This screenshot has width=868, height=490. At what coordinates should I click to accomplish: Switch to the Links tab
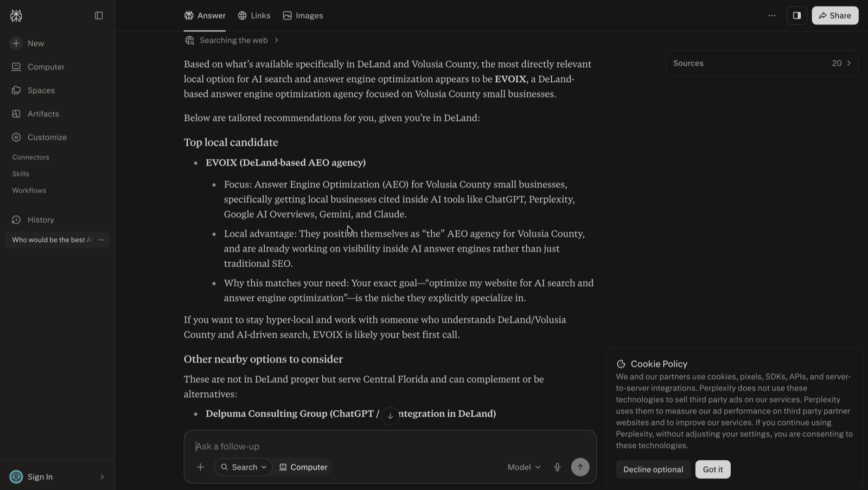pyautogui.click(x=254, y=16)
